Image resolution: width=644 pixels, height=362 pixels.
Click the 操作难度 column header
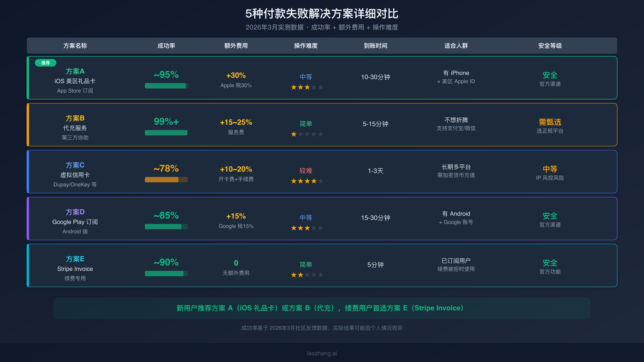306,46
